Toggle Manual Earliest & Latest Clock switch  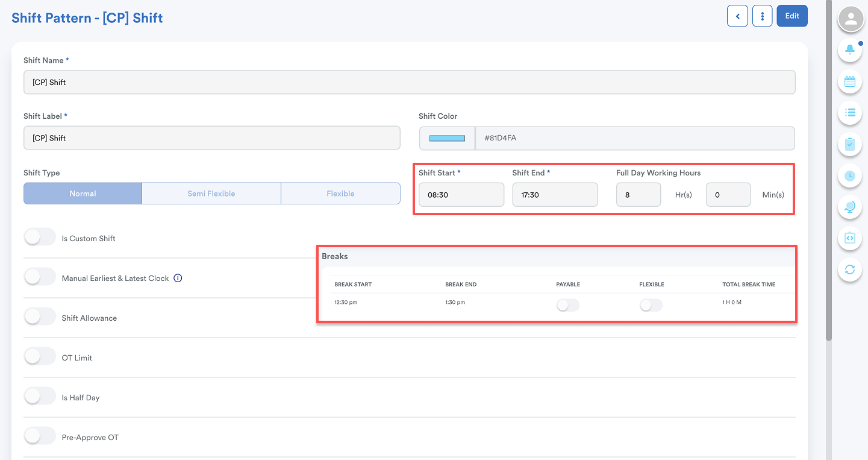(x=40, y=277)
